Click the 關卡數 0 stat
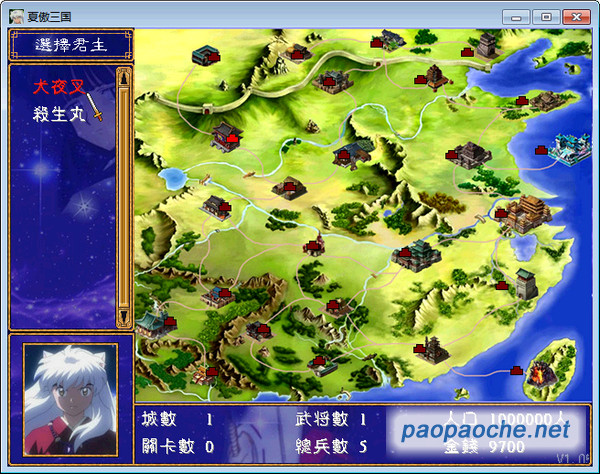Image resolution: width=600 pixels, height=474 pixels. [x=178, y=446]
